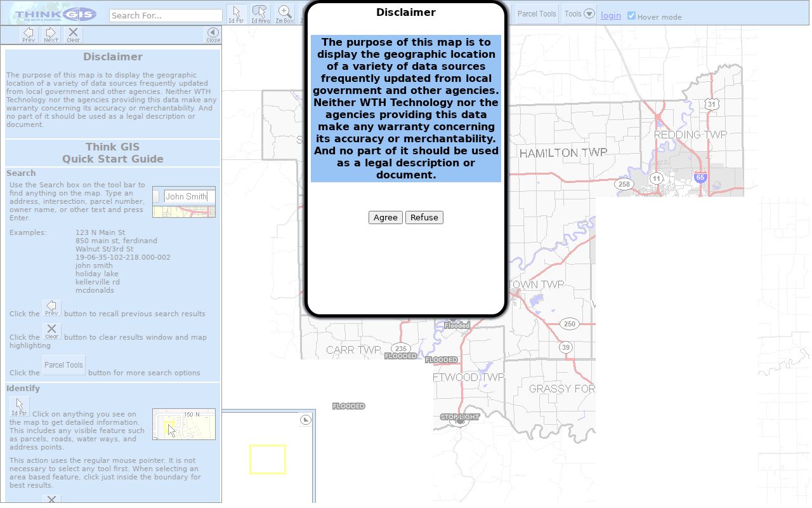Click the Next results button
Image resolution: width=812 pixels, height=508 pixels.
pyautogui.click(x=51, y=35)
